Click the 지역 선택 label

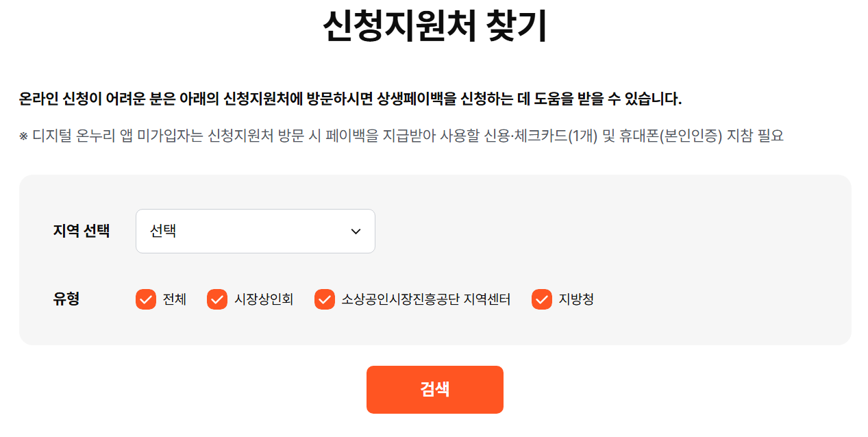point(81,231)
